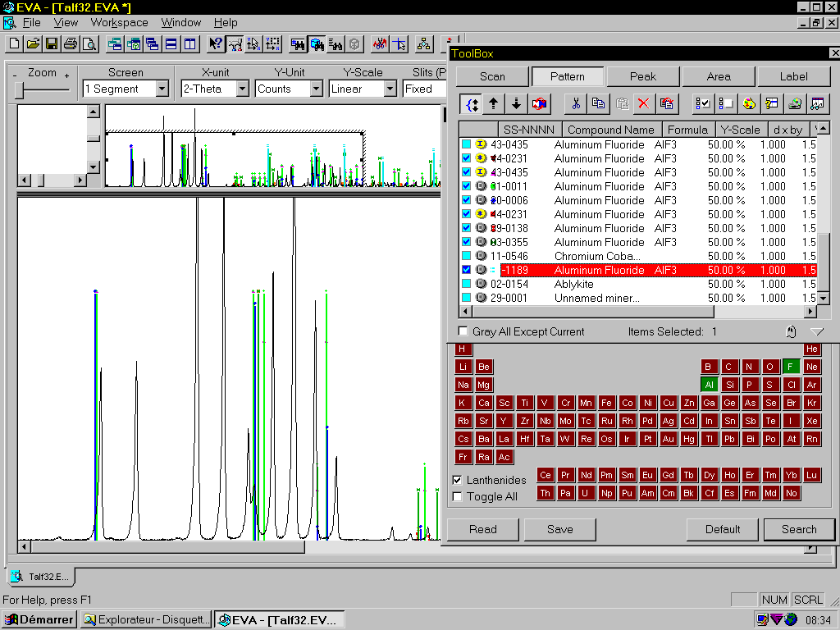Expand the Screen 1 Segment dropdown
840x630 pixels.
point(162,89)
